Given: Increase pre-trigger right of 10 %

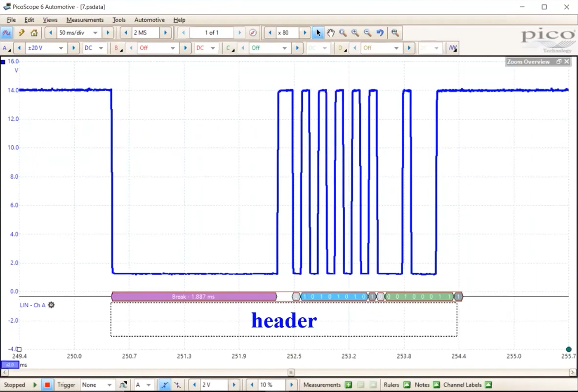Looking at the screenshot, I should point(291,385).
